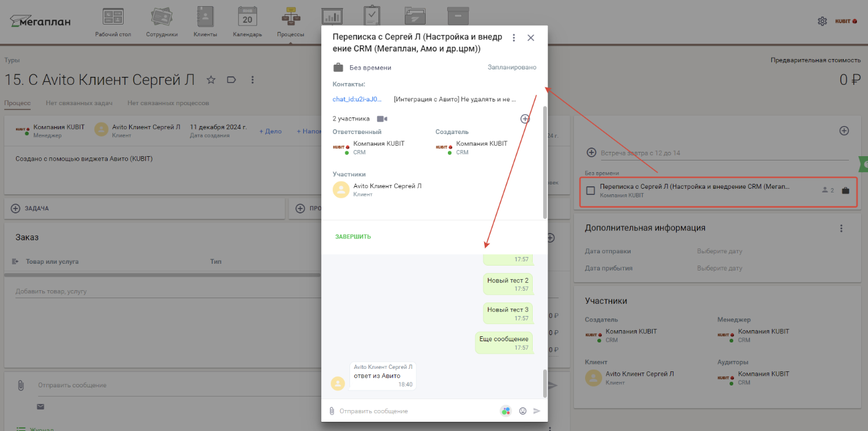Go to the Туры breadcrumb
868x431 pixels.
[x=12, y=60]
